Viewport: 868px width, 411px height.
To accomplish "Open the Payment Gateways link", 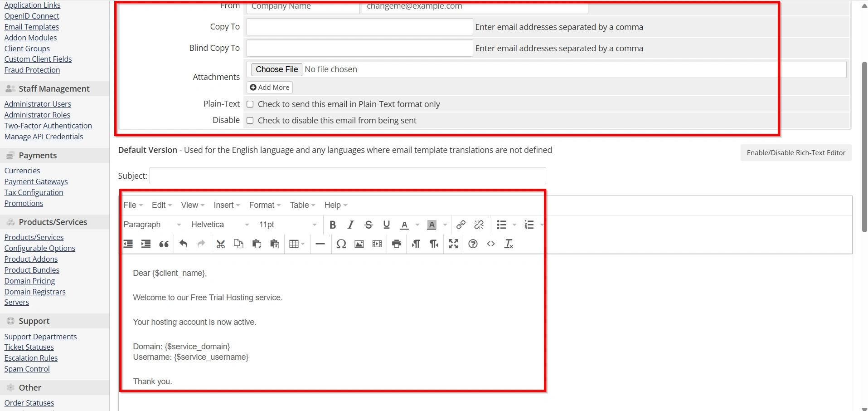I will 36,181.
